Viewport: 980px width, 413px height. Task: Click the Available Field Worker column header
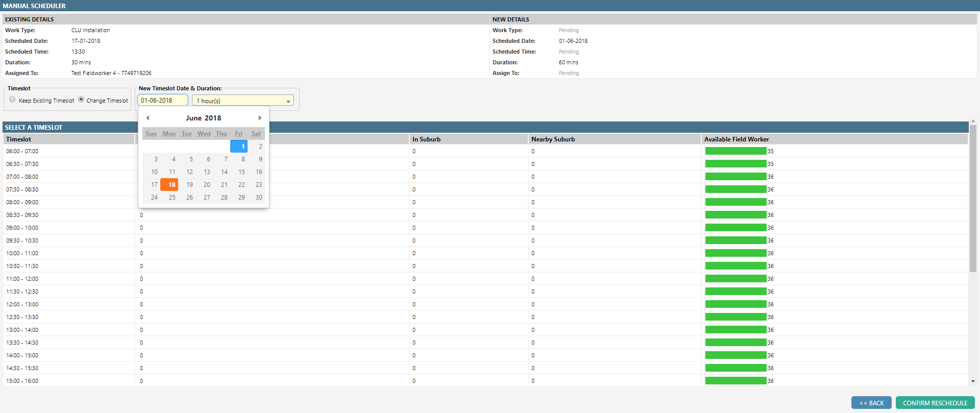pyautogui.click(x=736, y=139)
